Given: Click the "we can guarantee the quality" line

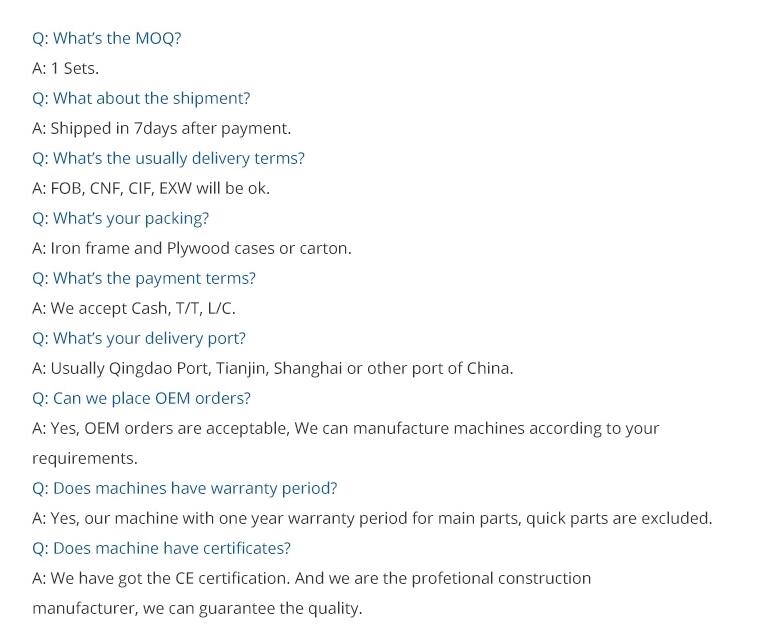Looking at the screenshot, I should pyautogui.click(x=197, y=608).
